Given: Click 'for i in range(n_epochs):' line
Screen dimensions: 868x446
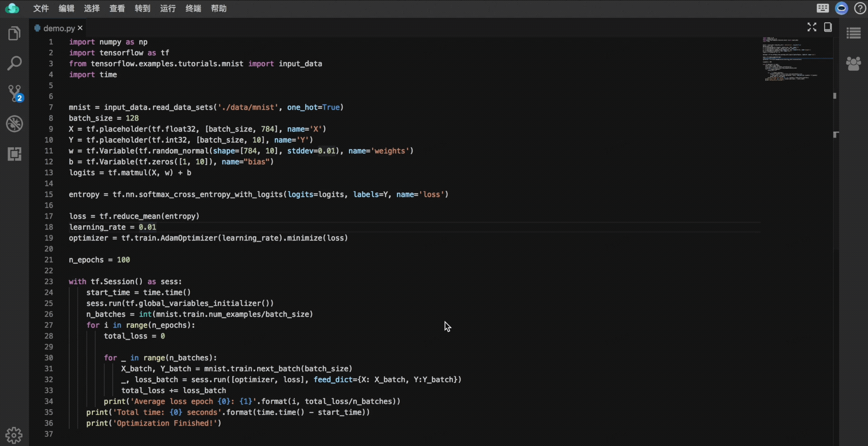Looking at the screenshot, I should click(141, 325).
